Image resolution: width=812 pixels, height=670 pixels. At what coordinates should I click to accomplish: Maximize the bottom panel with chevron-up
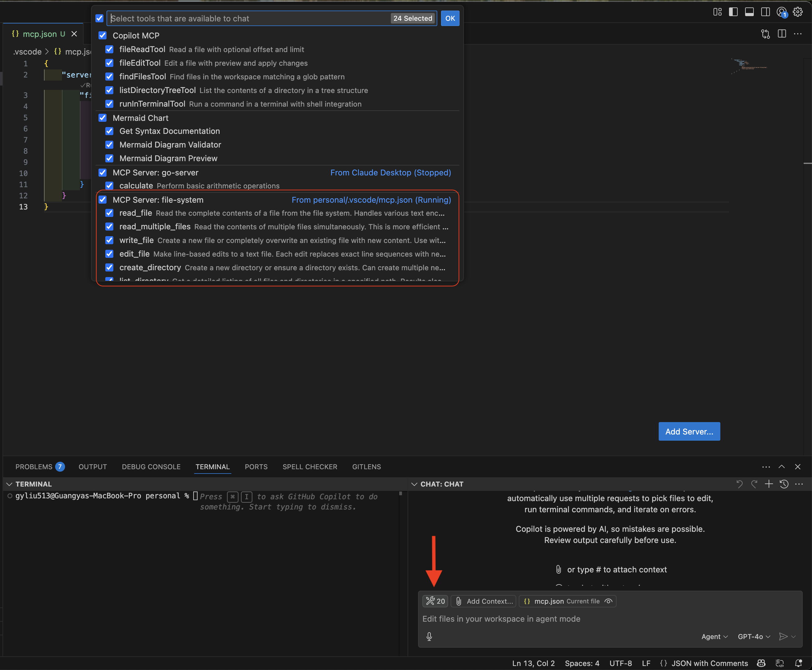pyautogui.click(x=782, y=467)
